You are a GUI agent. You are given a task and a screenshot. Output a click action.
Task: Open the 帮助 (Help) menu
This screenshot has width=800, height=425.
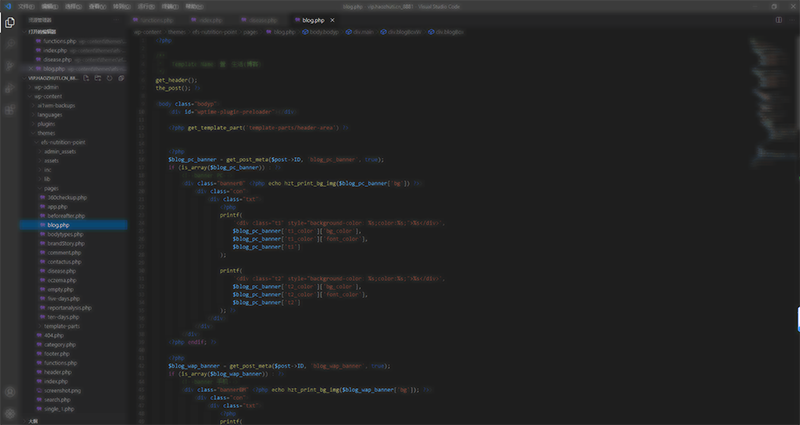[x=194, y=7]
